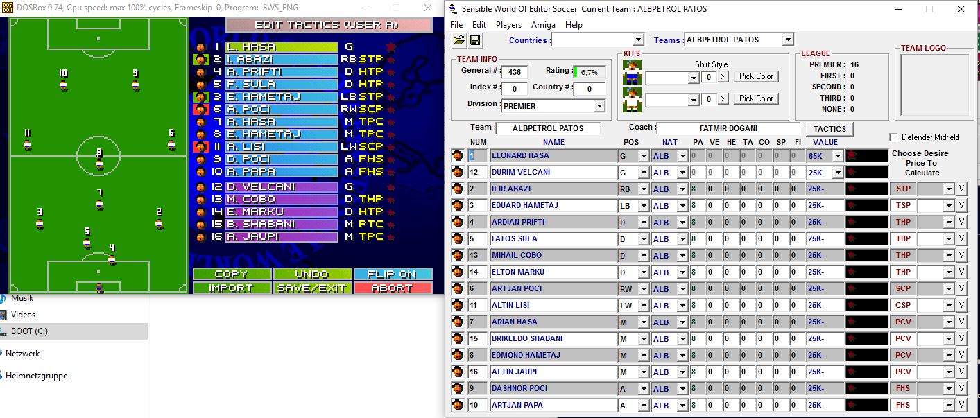Click Leonard Hasa's player face icon
The image size is (980, 418).
click(457, 156)
